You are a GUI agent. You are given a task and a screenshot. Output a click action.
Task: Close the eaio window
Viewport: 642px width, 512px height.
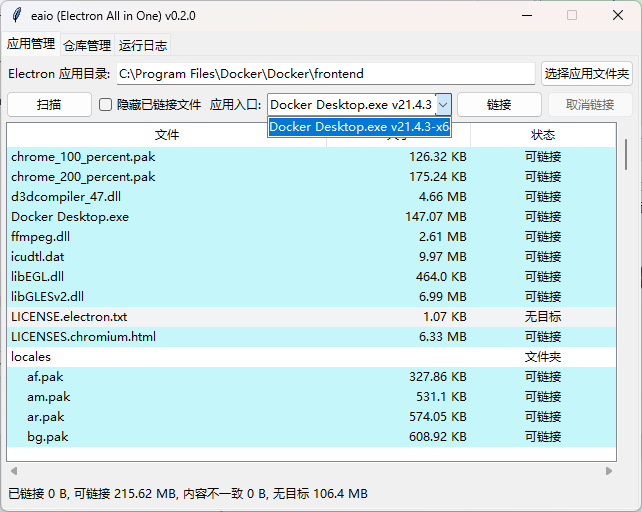[618, 16]
